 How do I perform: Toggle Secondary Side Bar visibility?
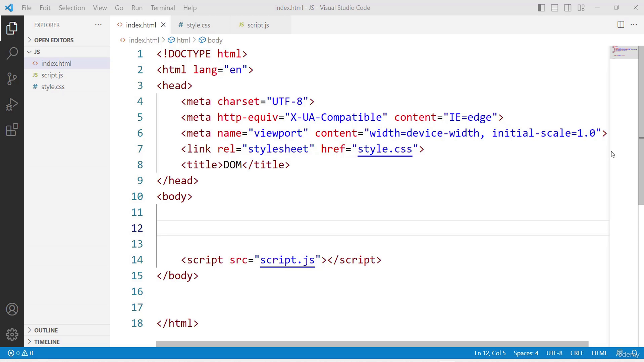568,8
